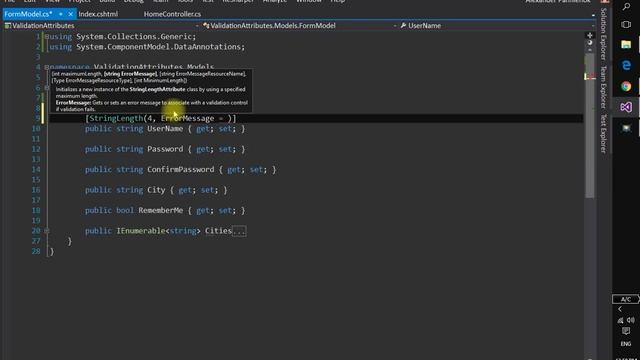This screenshot has width=640, height=360.
Task: Open the UserName member dropdown
Action: 593,26
